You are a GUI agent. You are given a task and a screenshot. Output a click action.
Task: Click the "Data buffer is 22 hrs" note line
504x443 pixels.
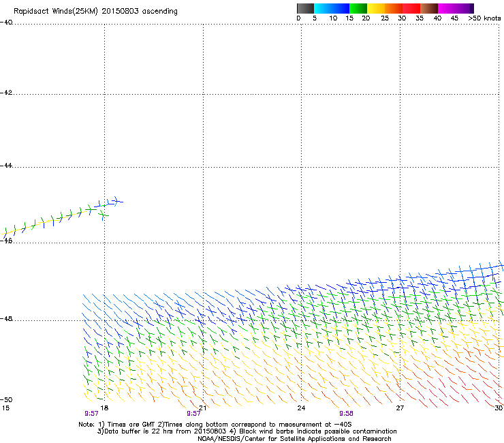[247, 431]
